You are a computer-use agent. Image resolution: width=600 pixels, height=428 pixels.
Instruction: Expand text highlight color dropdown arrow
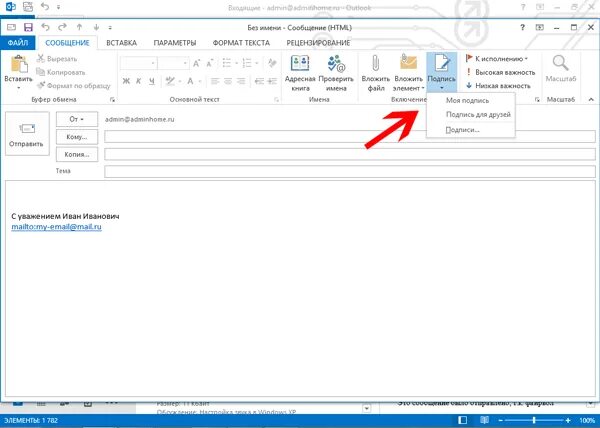tap(179, 81)
